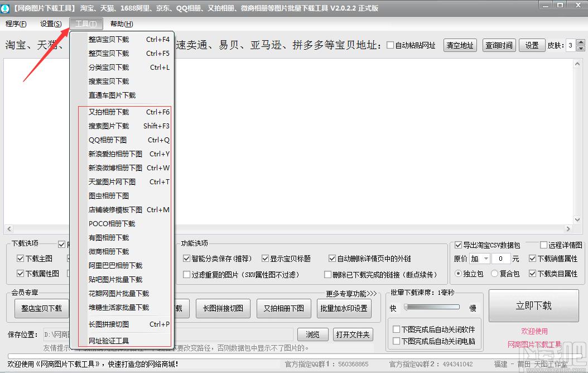Click the 长图拼接切图 button
Viewport: 588px width, 373px height.
(223, 308)
